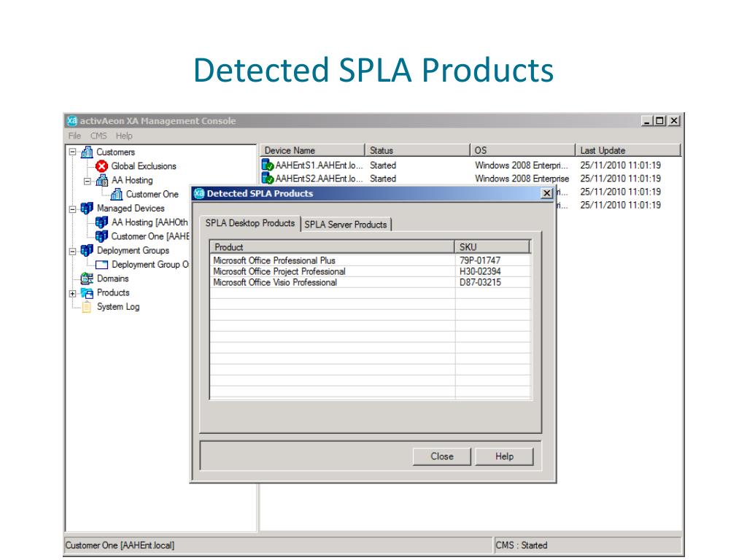747x560 pixels.
Task: Collapse the Managed Devices node
Action: [72, 209]
